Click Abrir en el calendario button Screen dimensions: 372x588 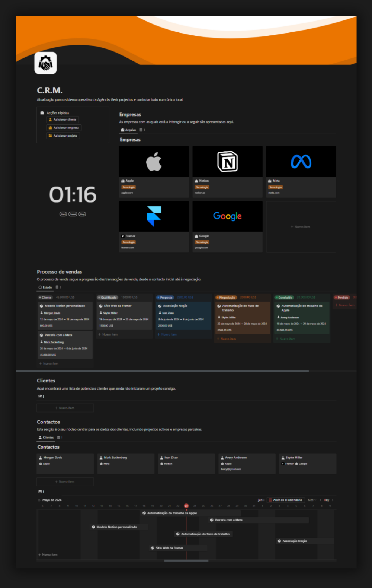pyautogui.click(x=285, y=500)
